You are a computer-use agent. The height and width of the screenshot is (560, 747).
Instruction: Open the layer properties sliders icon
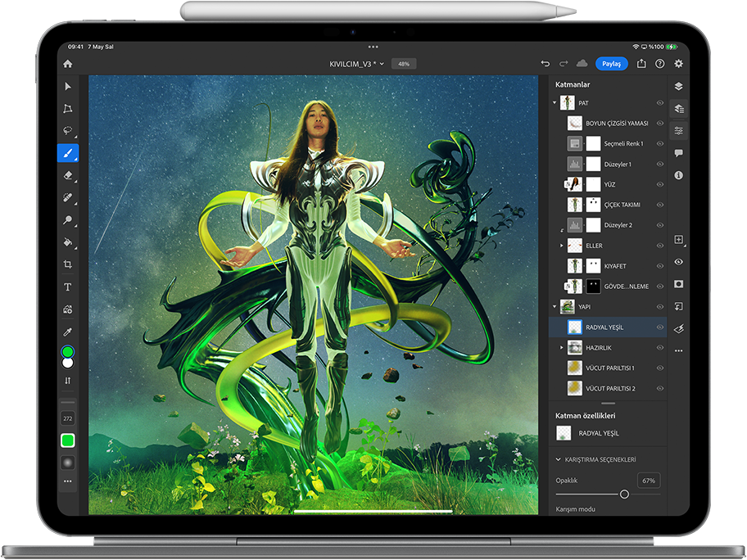point(679,130)
